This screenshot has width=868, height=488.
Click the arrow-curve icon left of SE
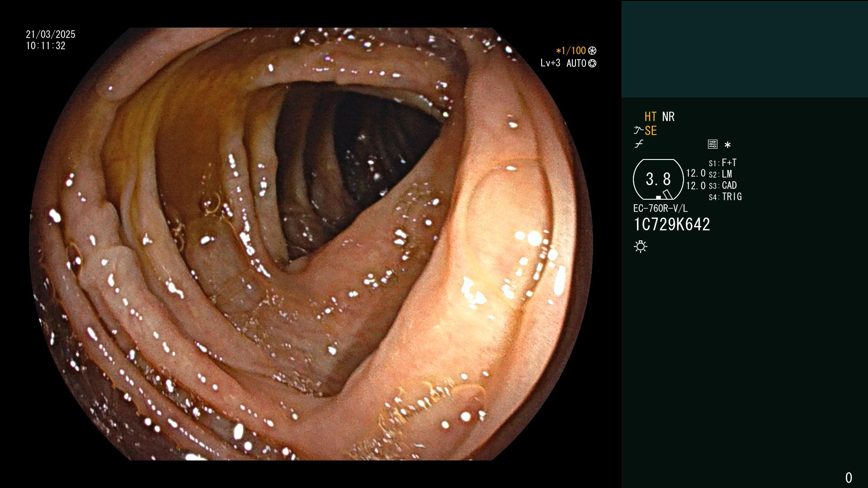tap(638, 131)
